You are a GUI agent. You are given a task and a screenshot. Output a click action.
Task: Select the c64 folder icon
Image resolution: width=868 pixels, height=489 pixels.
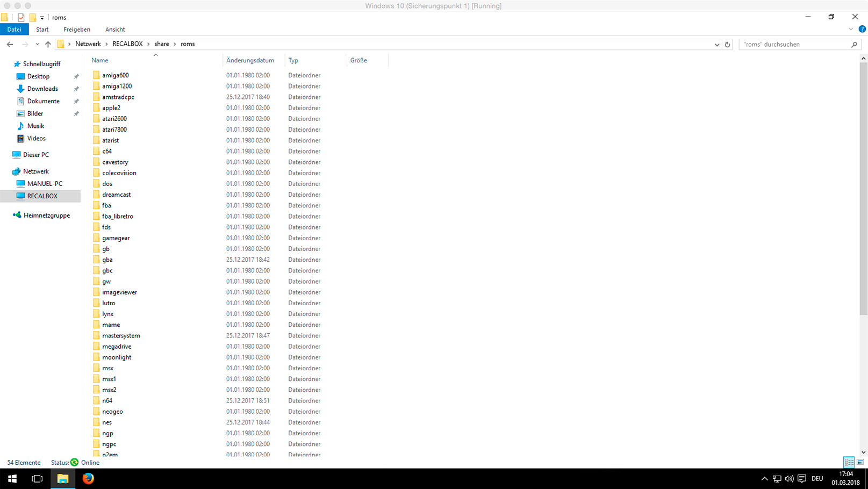pos(96,151)
